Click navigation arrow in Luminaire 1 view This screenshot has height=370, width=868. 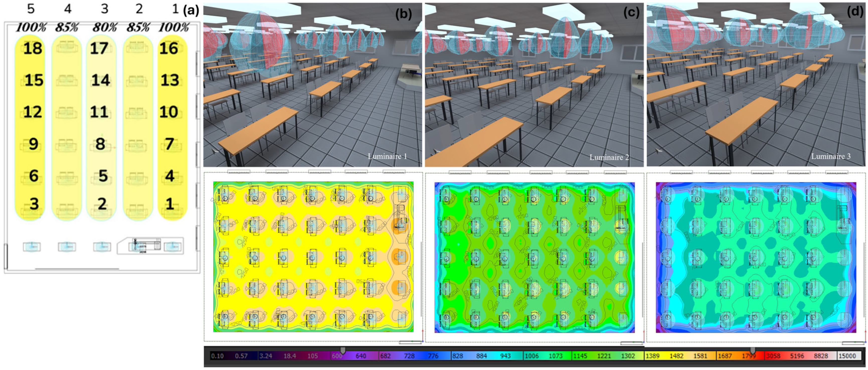(x=215, y=152)
